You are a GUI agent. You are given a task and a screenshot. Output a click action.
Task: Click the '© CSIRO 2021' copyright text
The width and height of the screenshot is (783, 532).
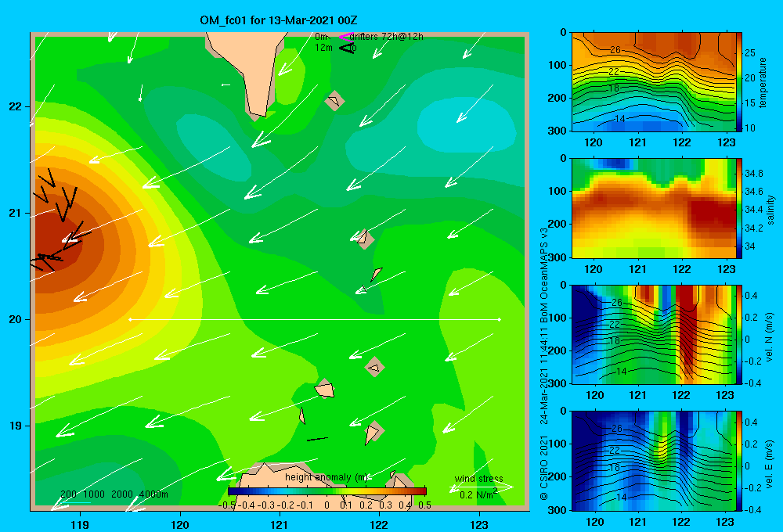(544, 468)
